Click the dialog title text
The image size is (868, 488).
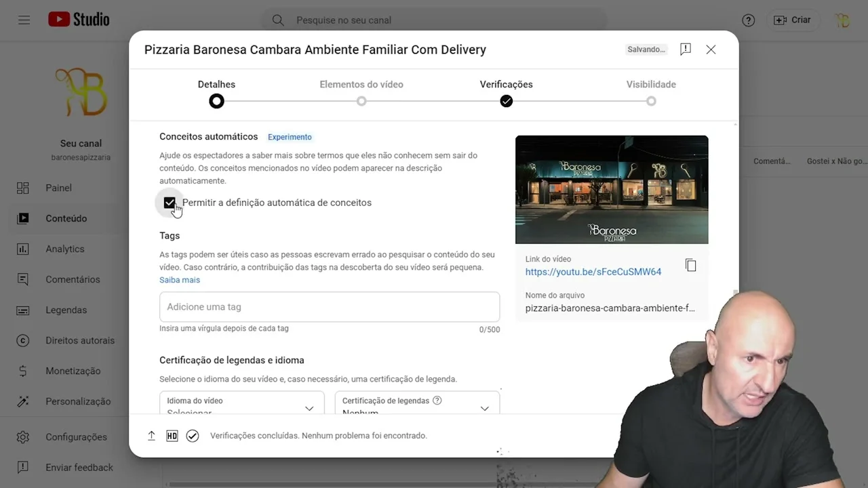click(315, 49)
